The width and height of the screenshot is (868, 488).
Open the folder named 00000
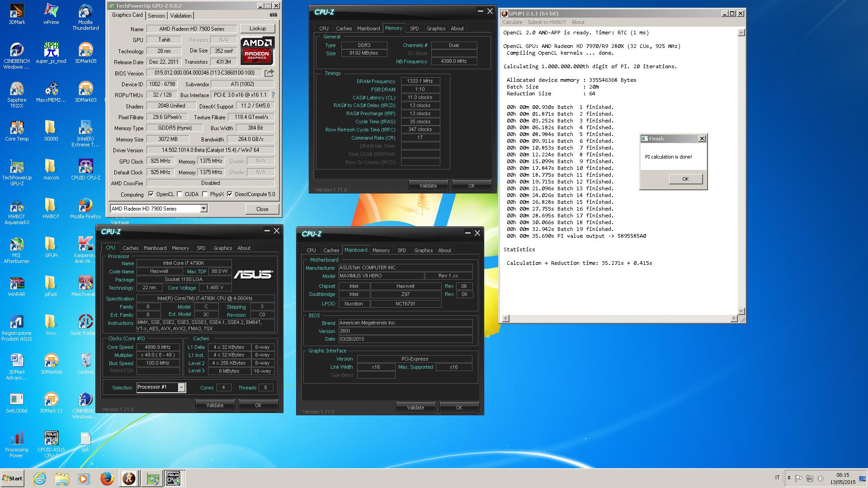[x=51, y=131]
